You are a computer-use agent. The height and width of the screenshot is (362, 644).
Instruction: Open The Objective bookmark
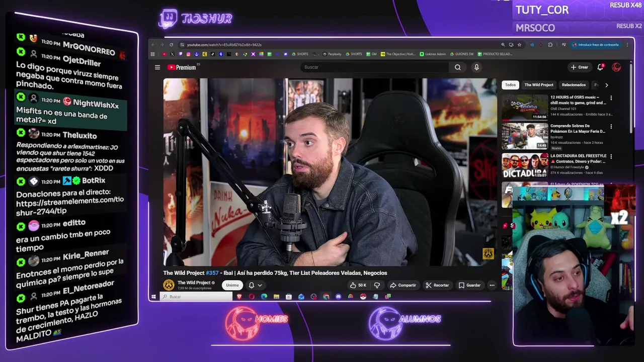[x=398, y=54]
